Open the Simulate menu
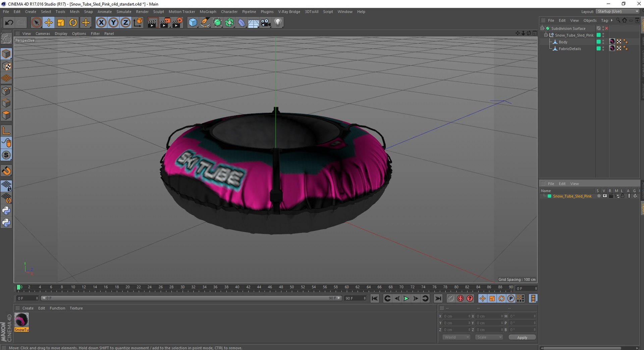This screenshot has width=644, height=350. coord(124,12)
